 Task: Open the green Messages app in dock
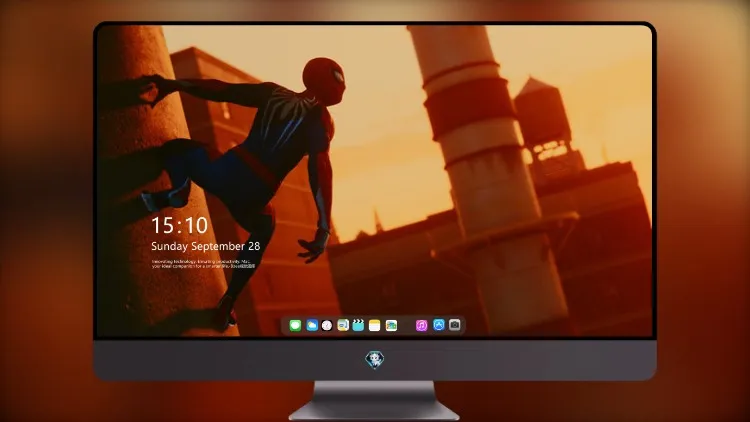[x=295, y=325]
